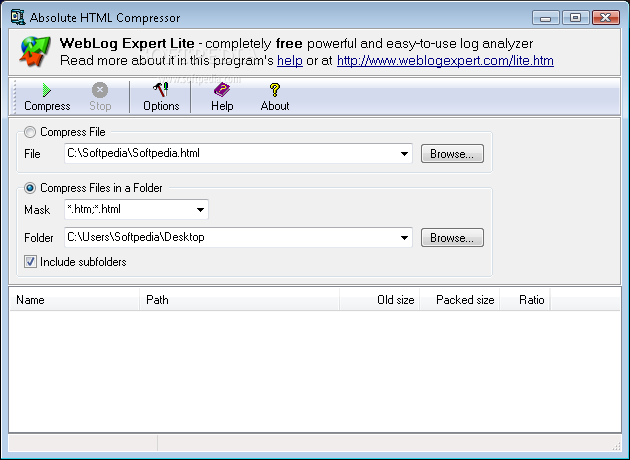Expand the Folder path dropdown list
This screenshot has width=630, height=460.
pos(404,237)
